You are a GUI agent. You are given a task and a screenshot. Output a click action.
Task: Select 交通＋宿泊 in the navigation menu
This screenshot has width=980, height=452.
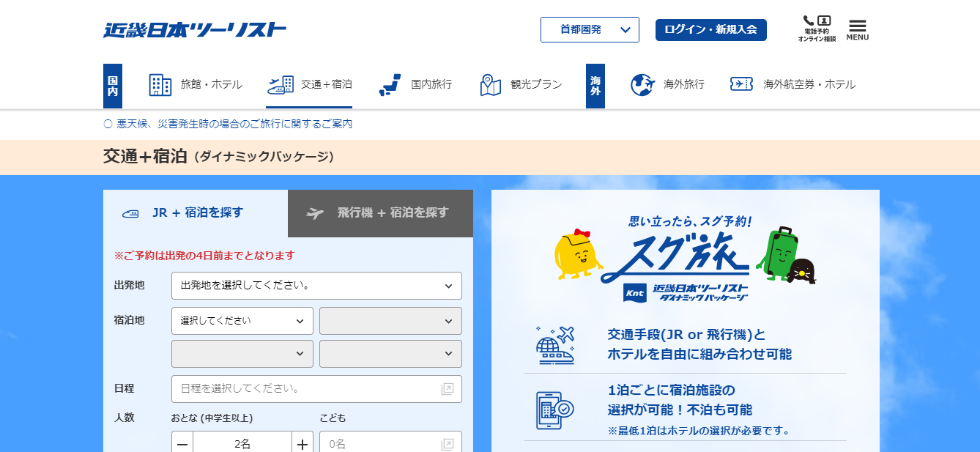[x=309, y=85]
